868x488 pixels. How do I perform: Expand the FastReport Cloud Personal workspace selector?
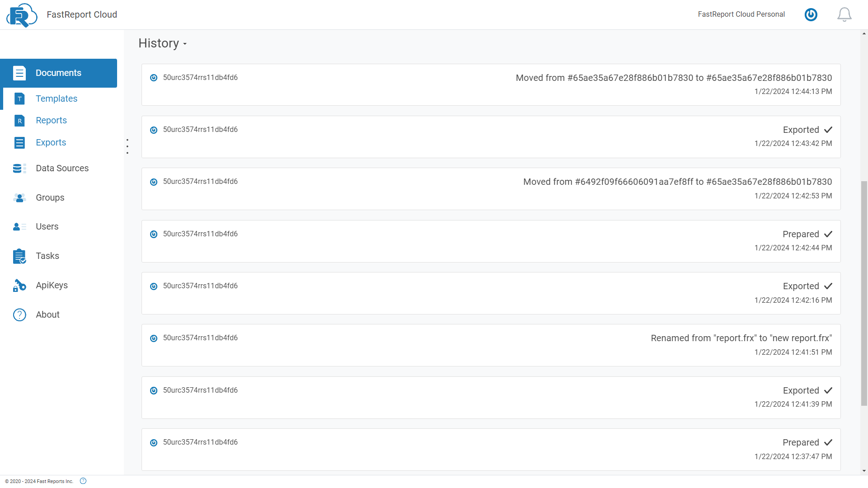click(741, 14)
